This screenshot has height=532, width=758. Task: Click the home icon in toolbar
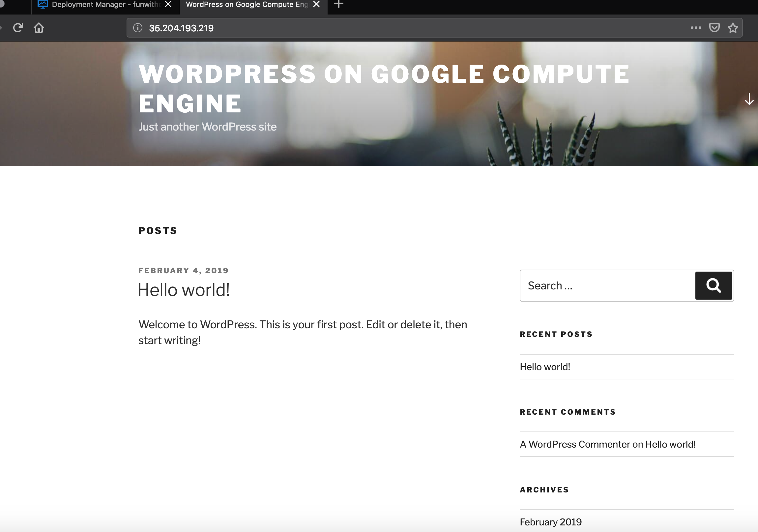point(39,28)
